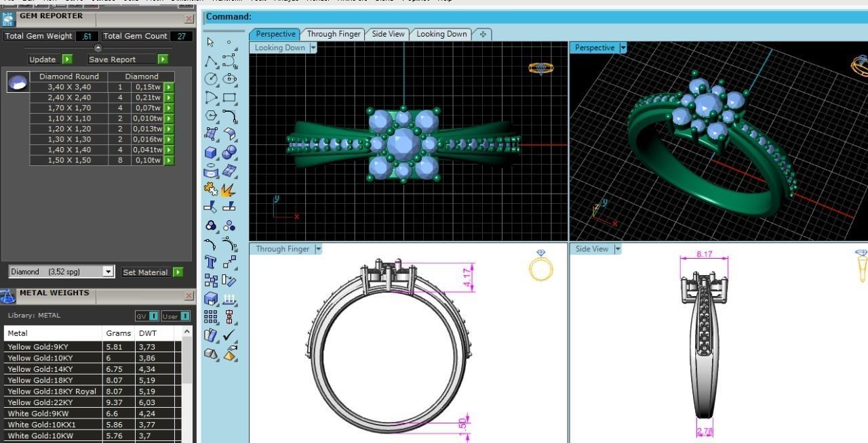Click the Save Report button
The image size is (868, 443).
pyautogui.click(x=127, y=59)
